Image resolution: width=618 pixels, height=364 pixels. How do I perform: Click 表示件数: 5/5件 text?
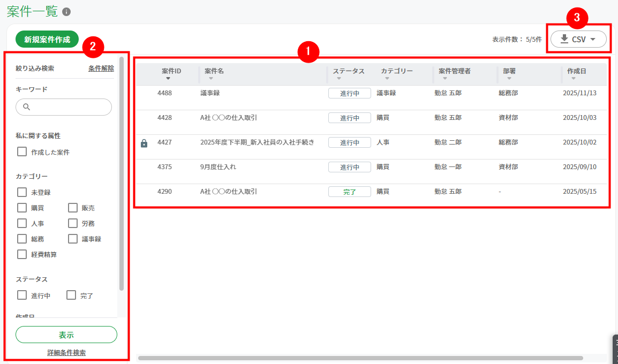click(517, 40)
